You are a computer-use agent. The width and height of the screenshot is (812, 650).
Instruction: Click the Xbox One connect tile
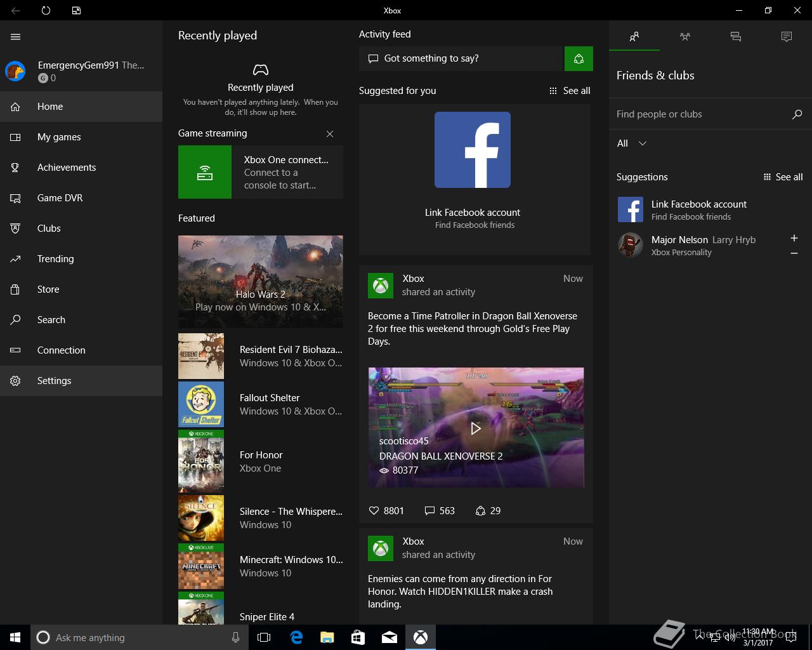(261, 172)
